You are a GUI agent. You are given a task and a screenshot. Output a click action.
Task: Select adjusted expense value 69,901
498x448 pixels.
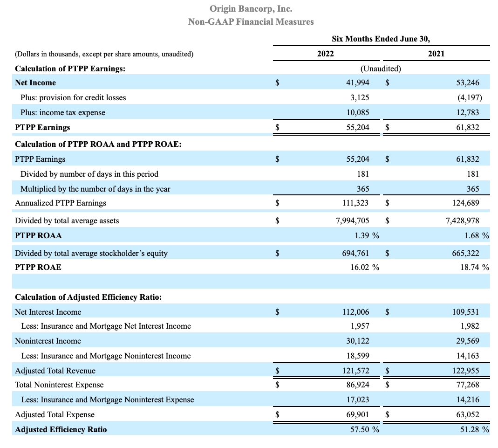pyautogui.click(x=358, y=414)
